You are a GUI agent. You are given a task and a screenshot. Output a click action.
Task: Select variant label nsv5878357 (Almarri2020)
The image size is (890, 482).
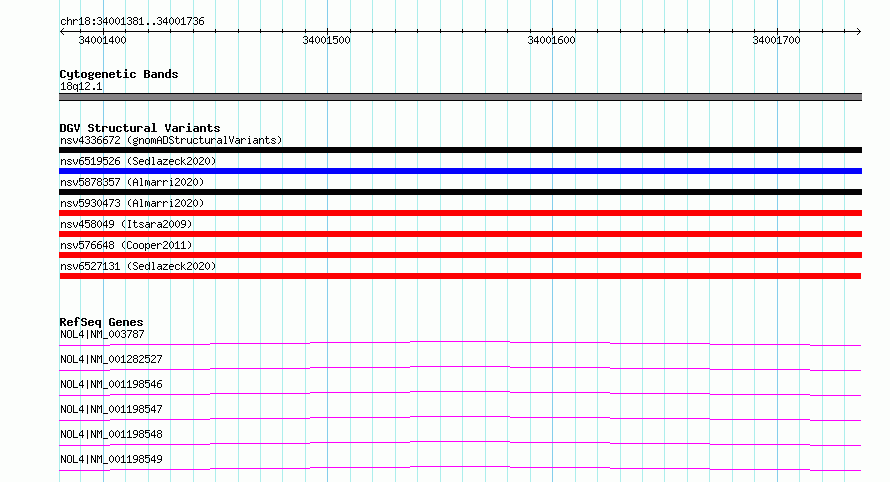point(132,182)
